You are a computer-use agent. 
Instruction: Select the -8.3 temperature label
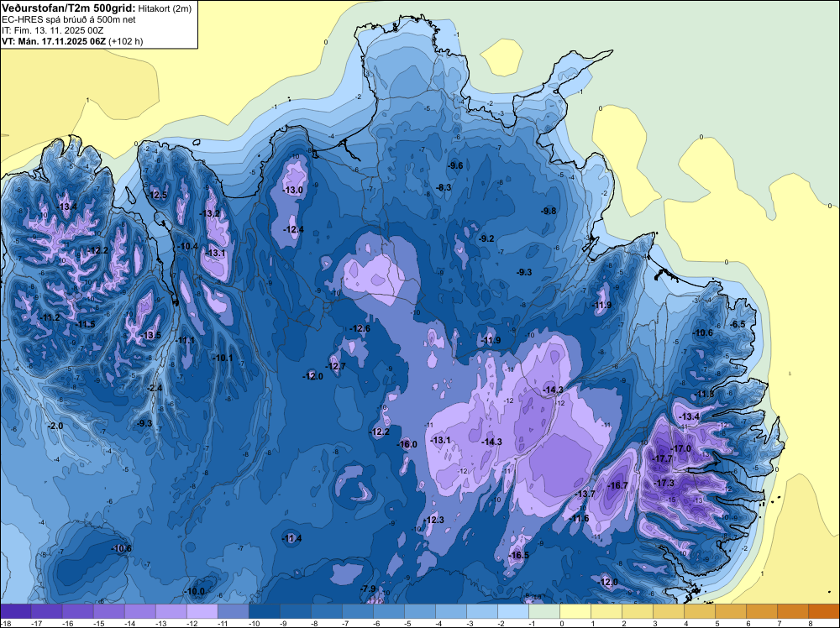coord(444,187)
